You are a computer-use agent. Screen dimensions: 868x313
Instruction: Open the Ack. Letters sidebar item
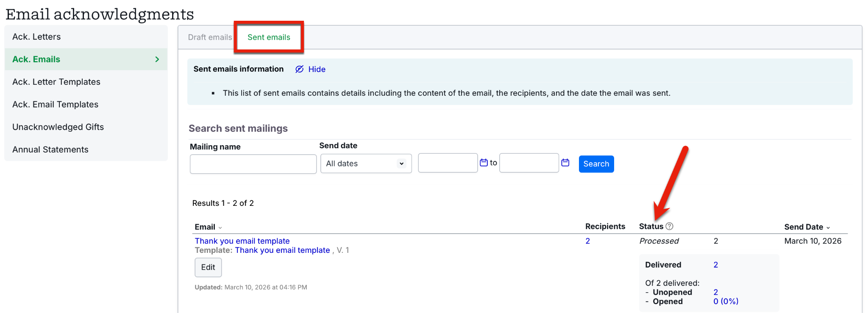click(86, 37)
